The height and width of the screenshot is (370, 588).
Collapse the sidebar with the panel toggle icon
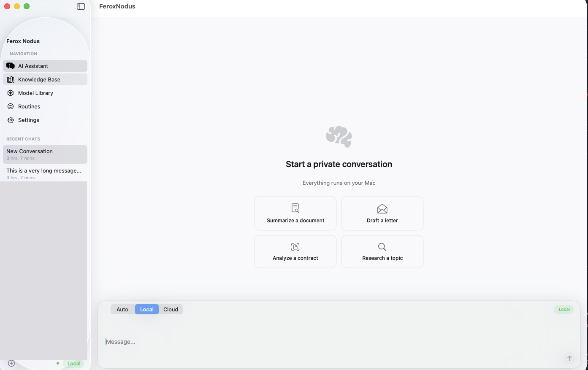[81, 6]
